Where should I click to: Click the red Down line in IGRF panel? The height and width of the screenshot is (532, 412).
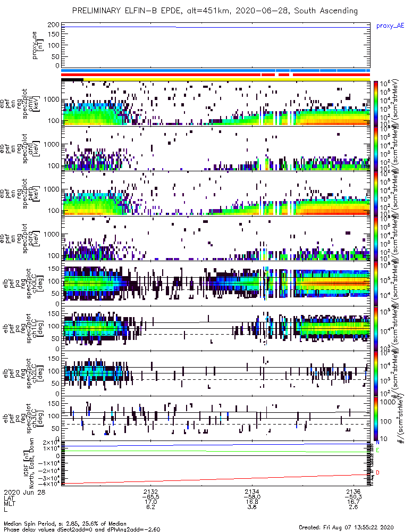[x=216, y=479]
